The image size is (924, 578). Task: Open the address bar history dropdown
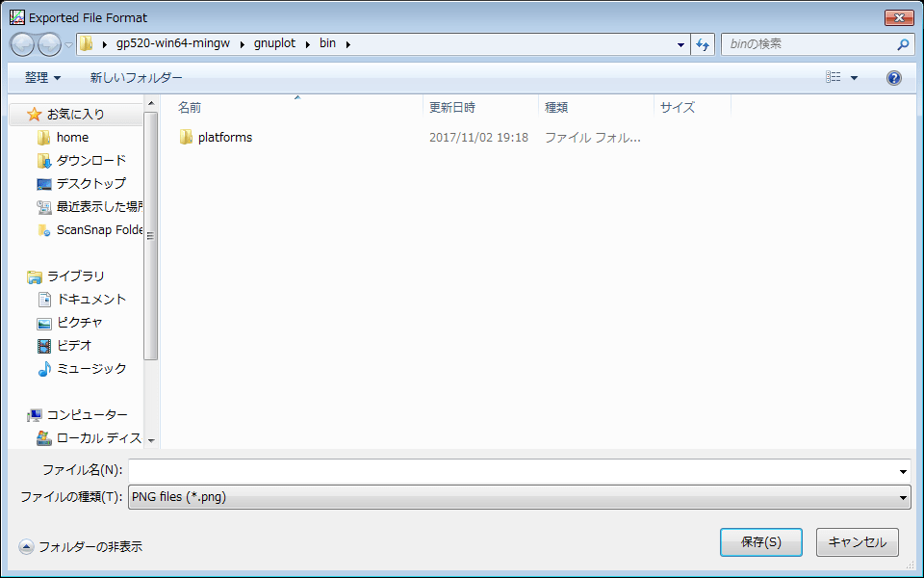[680, 44]
